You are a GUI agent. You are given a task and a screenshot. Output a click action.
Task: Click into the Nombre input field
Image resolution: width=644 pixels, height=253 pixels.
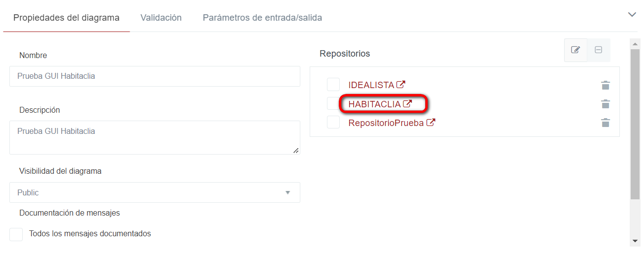pos(154,76)
